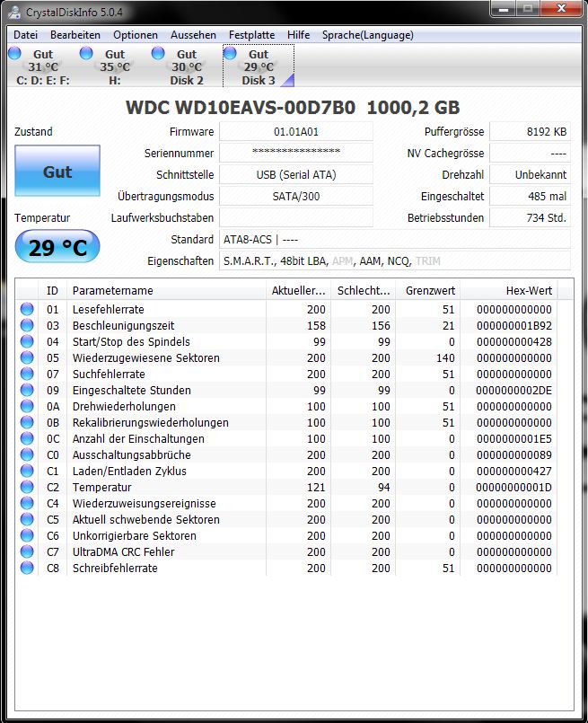Click the CrystalDiskInfo title bar icon
588x723 pixels.
(x=14, y=12)
